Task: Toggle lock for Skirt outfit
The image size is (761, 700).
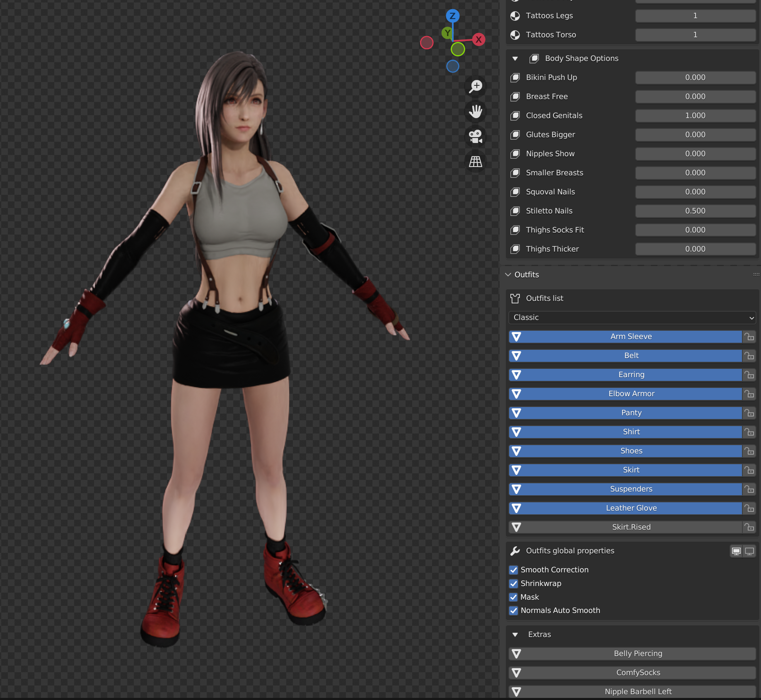Action: 749,470
